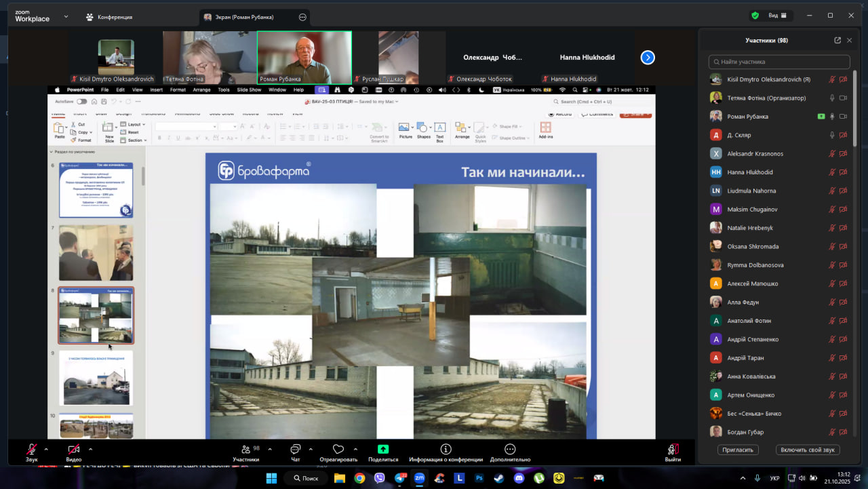The width and height of the screenshot is (868, 489).
Task: Click the Пригласить invite button
Action: click(738, 450)
